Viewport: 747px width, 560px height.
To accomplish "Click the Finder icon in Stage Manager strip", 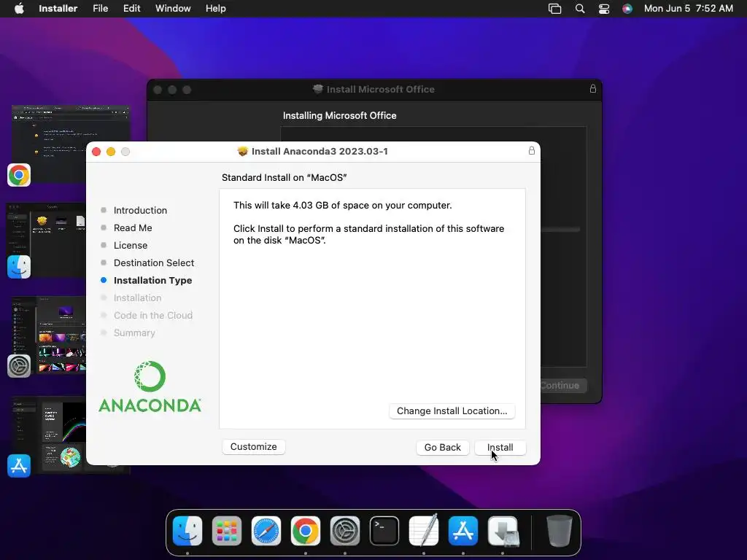I will pos(19,267).
